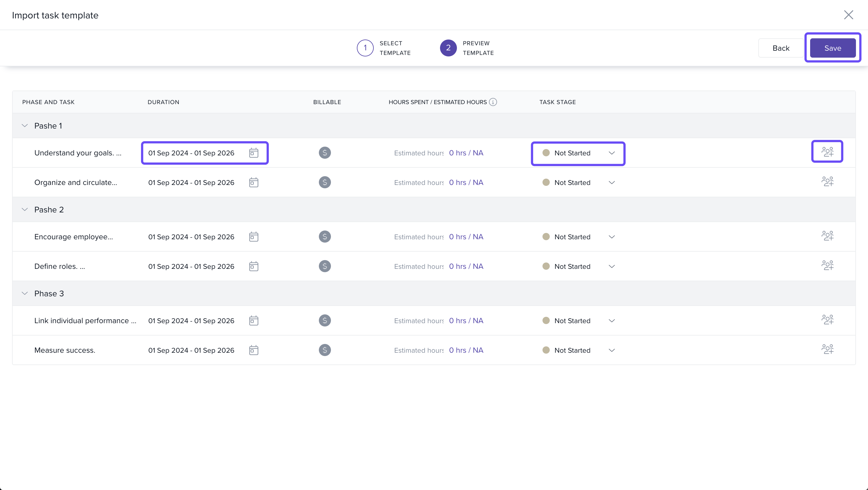Open calendar icon for Measure success task
The height and width of the screenshot is (490, 868).
click(253, 350)
